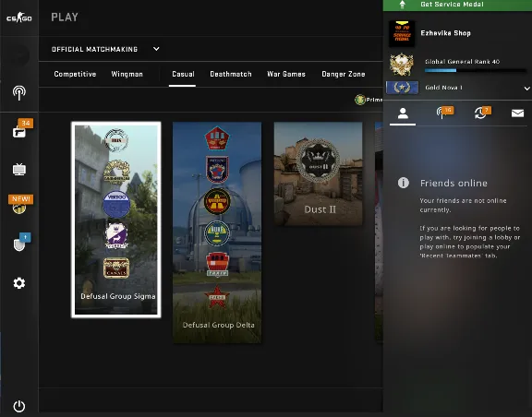Select the Defusal Group Sigma map group
532x417 pixels.
(x=116, y=220)
